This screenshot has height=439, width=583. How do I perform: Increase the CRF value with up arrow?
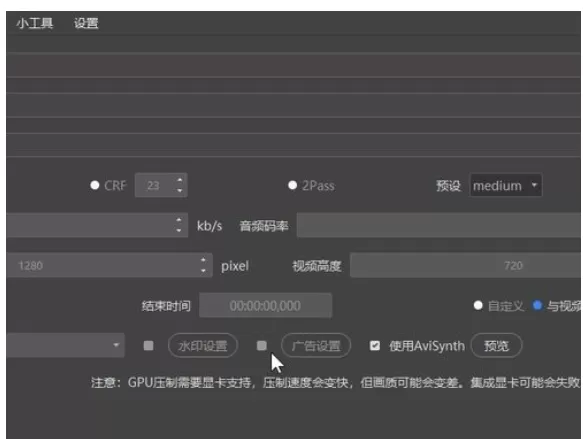coord(180,180)
